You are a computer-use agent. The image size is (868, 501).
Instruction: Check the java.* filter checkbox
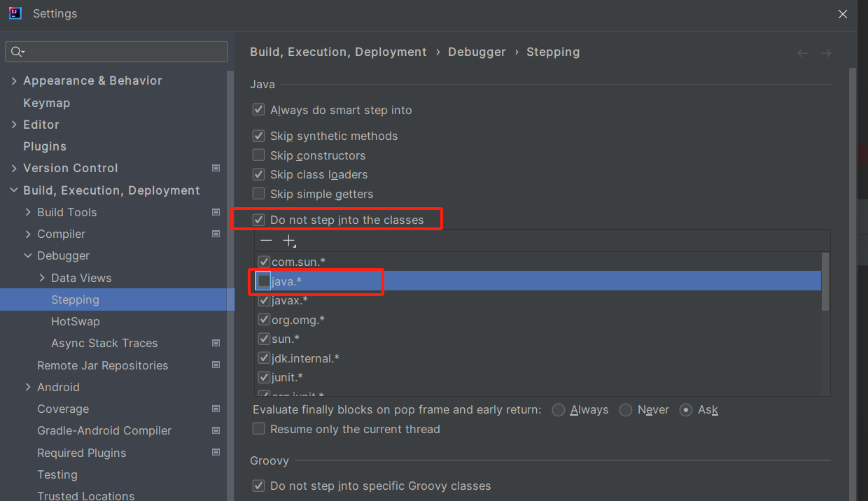(x=264, y=281)
